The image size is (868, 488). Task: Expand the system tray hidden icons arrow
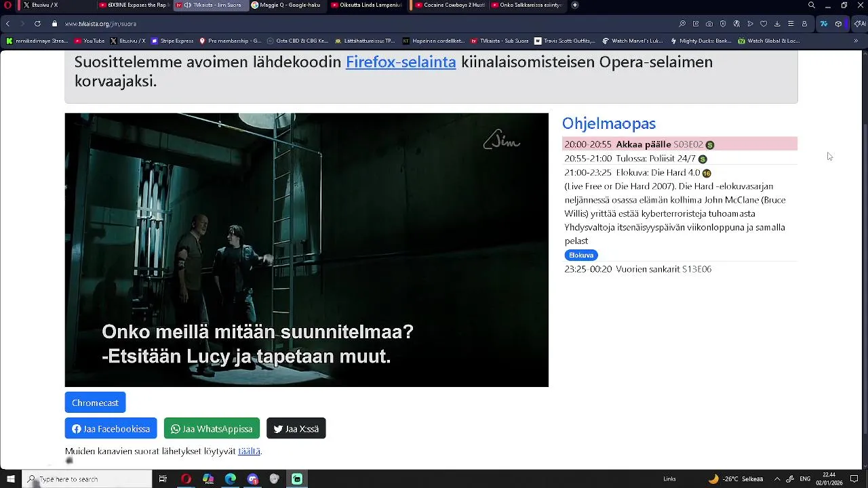click(x=777, y=479)
